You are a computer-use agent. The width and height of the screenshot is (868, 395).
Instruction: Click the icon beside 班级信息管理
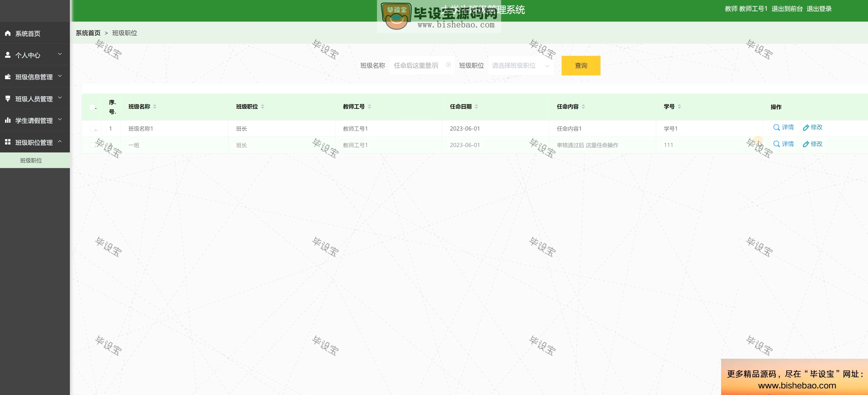point(8,77)
